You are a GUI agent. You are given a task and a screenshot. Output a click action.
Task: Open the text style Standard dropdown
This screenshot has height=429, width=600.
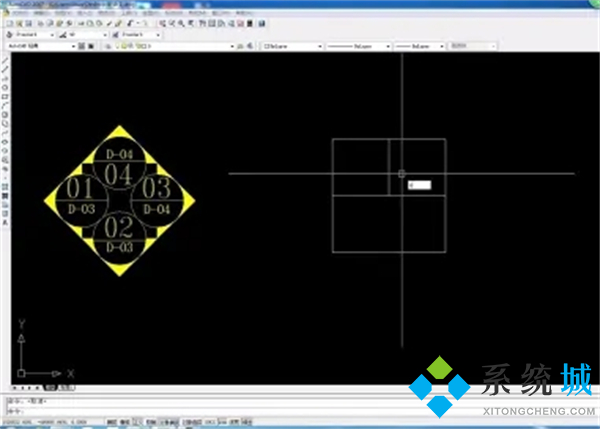(35, 34)
